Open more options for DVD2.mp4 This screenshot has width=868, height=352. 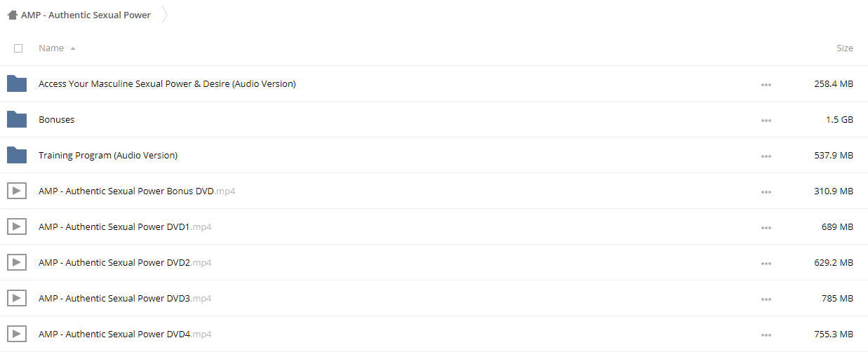coord(766,264)
